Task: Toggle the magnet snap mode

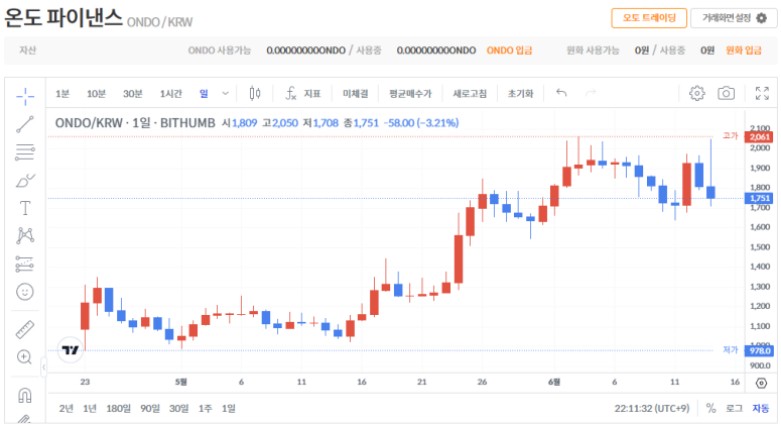Action: (x=25, y=395)
